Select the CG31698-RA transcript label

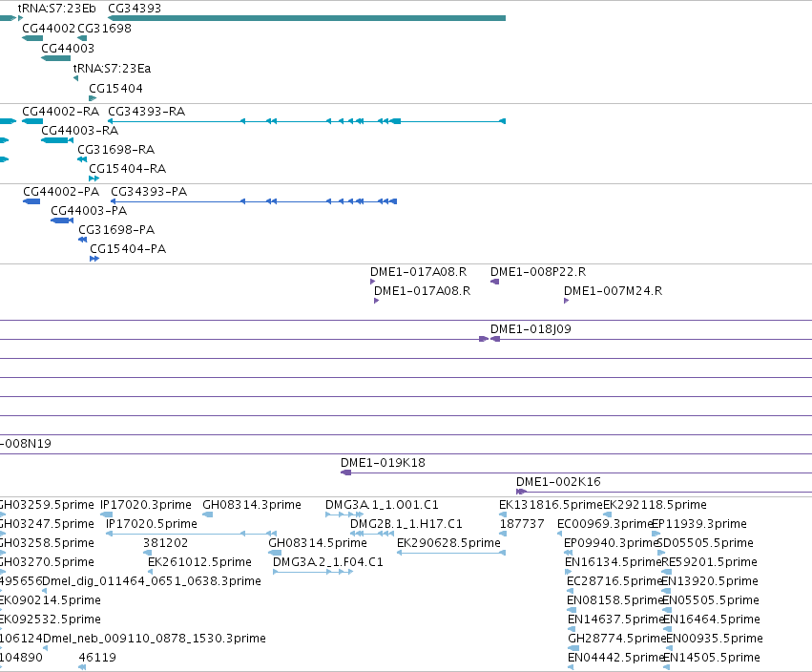(x=116, y=150)
